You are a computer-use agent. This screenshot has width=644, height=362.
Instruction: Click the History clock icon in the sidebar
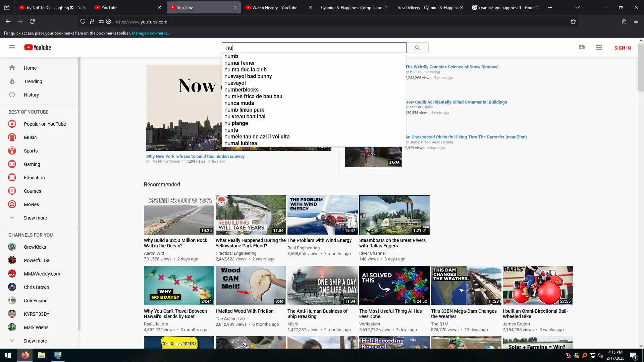click(12, 95)
